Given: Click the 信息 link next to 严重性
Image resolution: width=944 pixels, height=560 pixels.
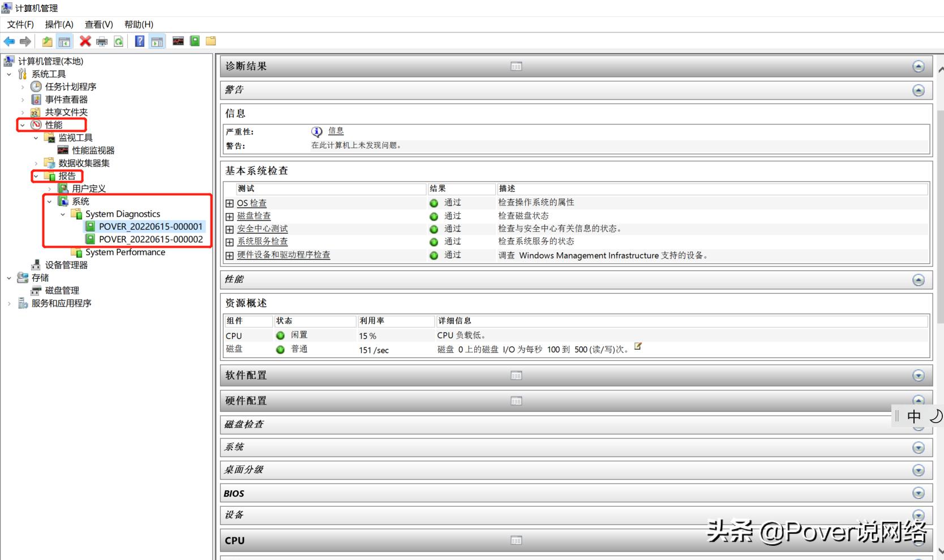Looking at the screenshot, I should [x=336, y=131].
